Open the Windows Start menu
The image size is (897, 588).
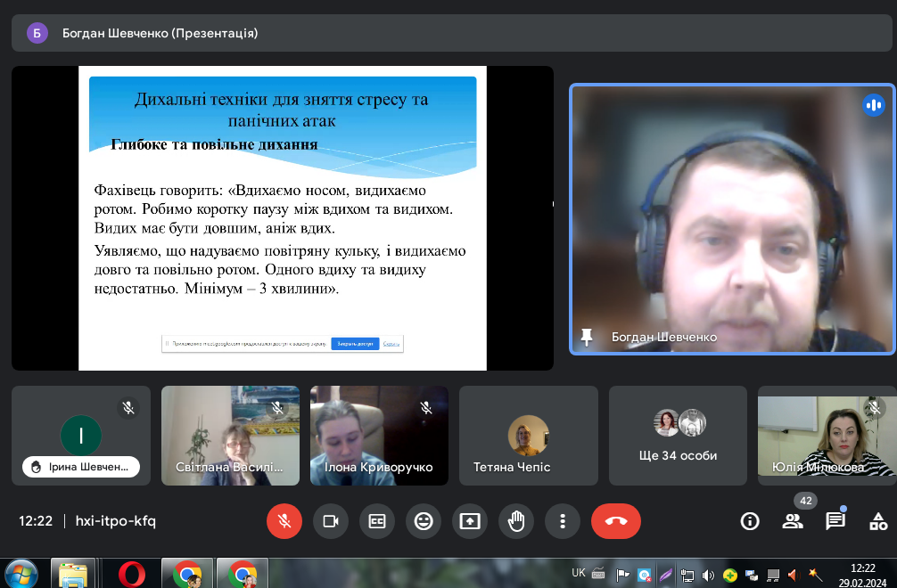[x=21, y=573]
